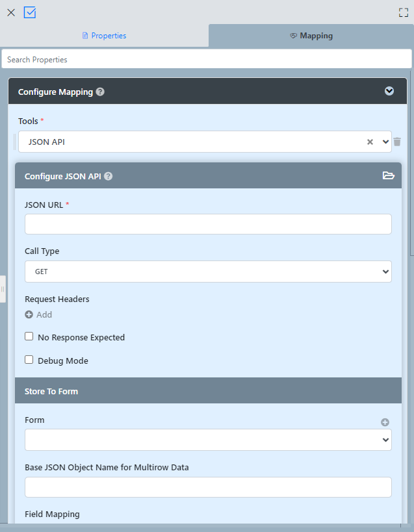Toggle fullscreen with the expand icon

point(403,12)
